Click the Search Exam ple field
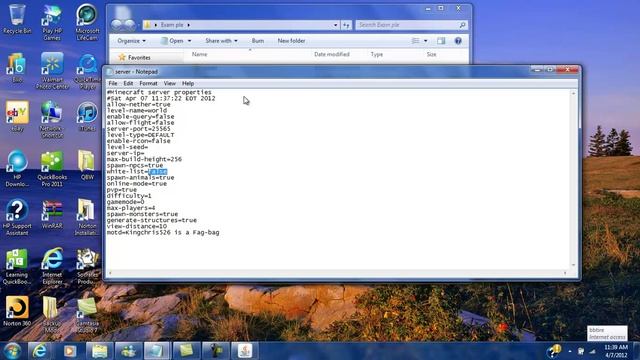 pyautogui.click(x=411, y=25)
